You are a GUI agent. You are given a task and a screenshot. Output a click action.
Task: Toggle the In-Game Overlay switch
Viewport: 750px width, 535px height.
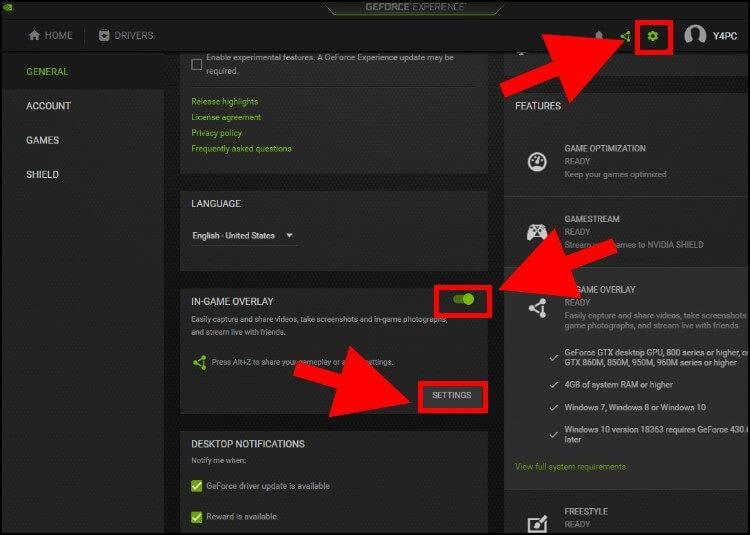click(x=463, y=299)
